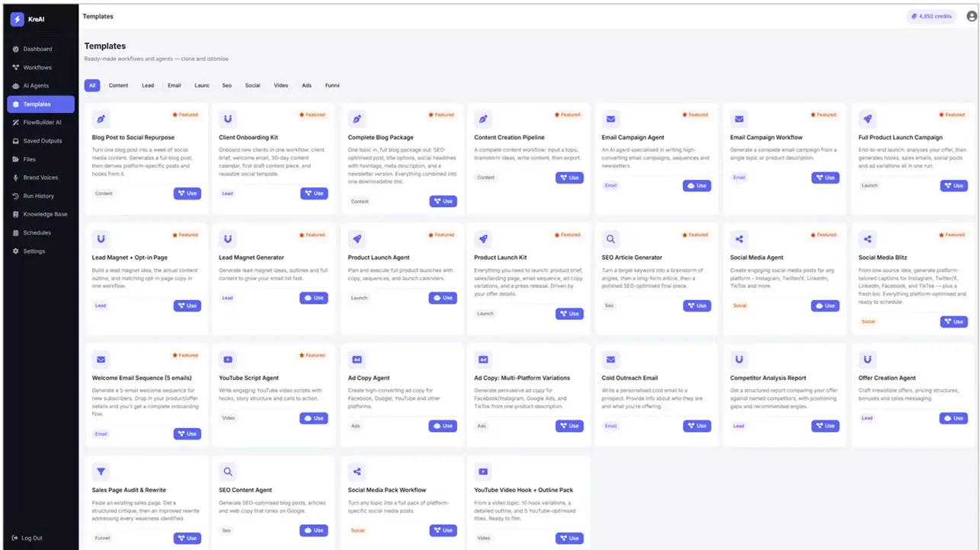Viewport: 980px width, 550px height.
Task: Click the KreAI lightning bolt logo
Action: pos(17,20)
